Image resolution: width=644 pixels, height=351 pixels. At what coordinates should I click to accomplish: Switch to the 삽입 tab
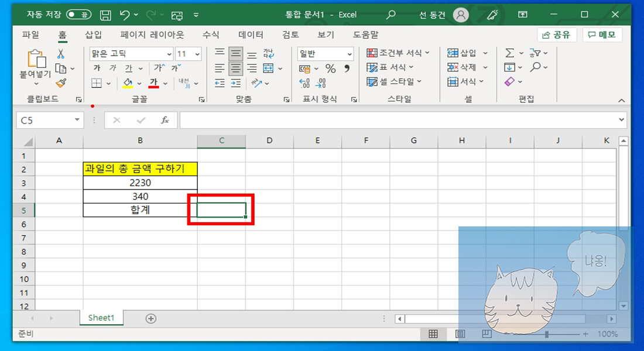tap(93, 35)
